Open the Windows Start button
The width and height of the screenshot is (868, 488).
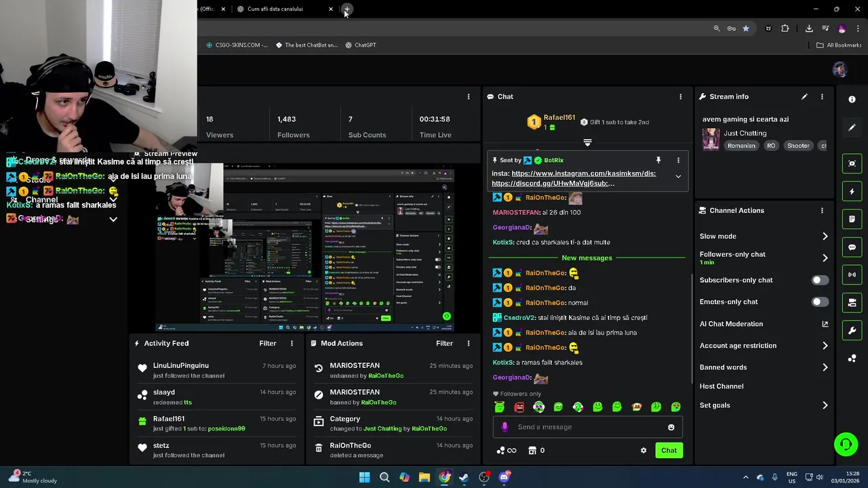tap(365, 477)
